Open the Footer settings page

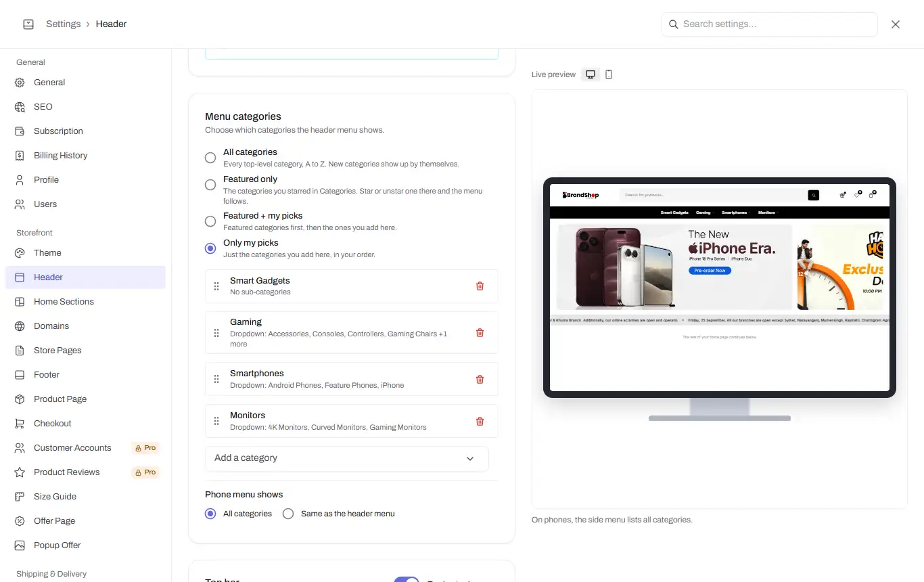pyautogui.click(x=85, y=375)
